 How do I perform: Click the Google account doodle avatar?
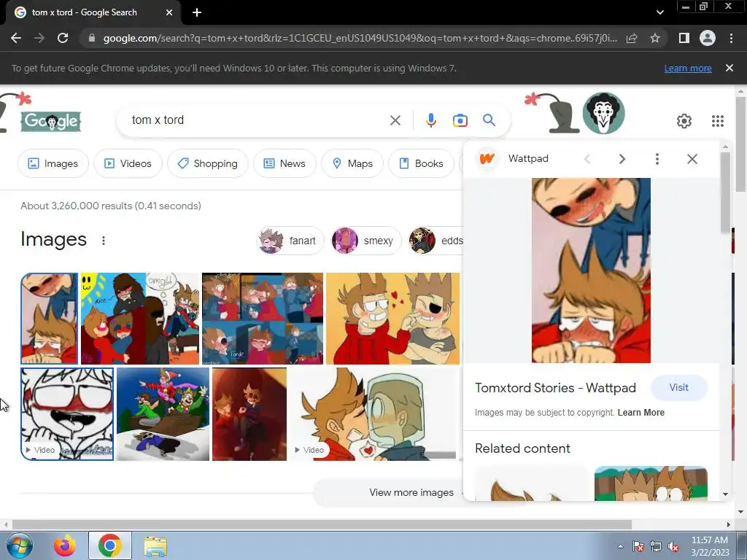click(x=603, y=113)
